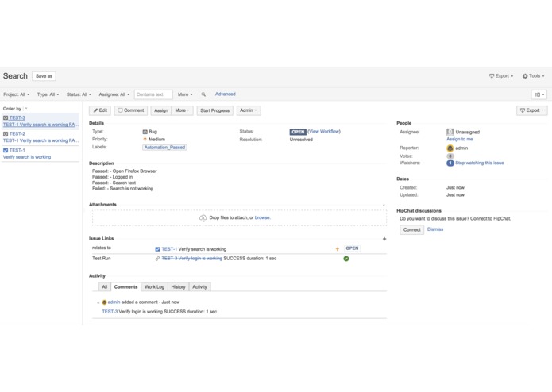This screenshot has width=552, height=392.
Task: Click the task icon beside TEST-1 issue link
Action: click(157, 249)
